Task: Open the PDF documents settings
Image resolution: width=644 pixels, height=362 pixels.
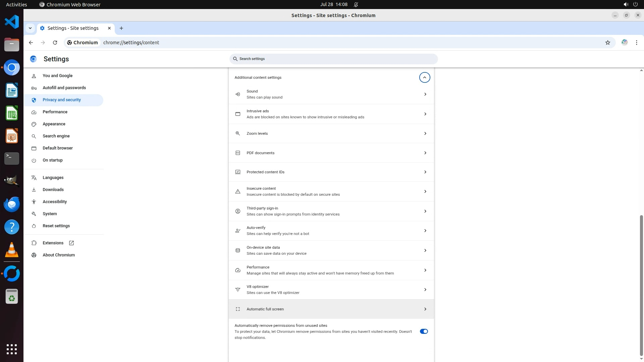Action: pos(331,153)
